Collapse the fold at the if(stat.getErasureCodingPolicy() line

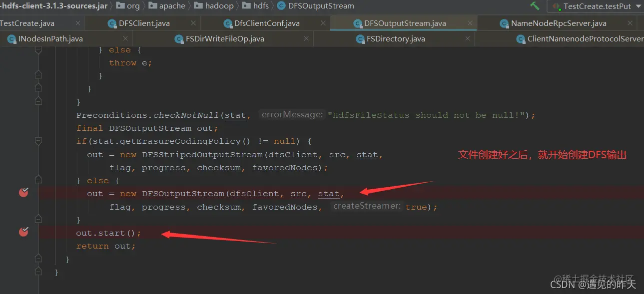(x=38, y=141)
